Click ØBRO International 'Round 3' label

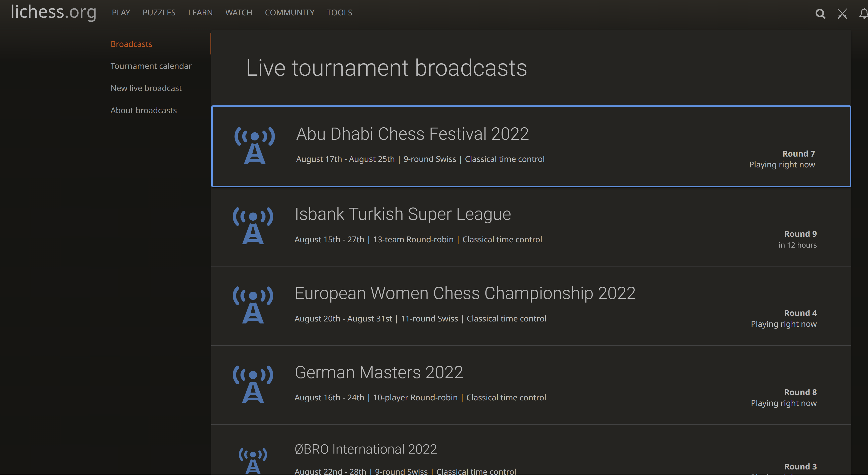coord(800,467)
